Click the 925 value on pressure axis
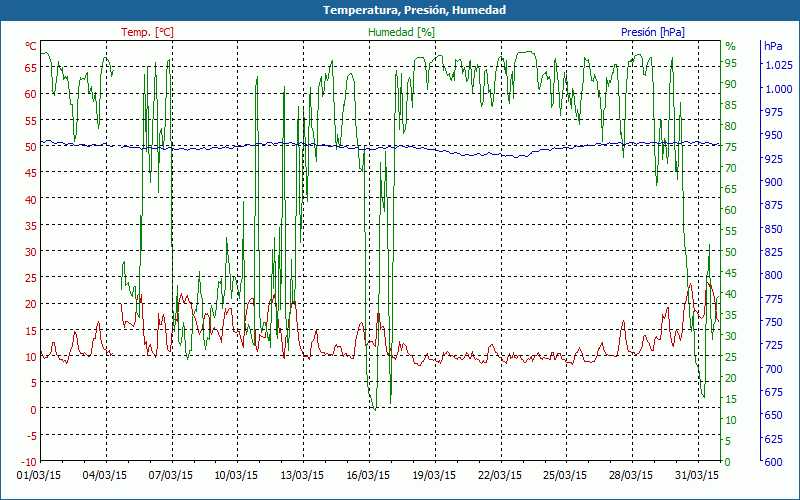The width and height of the screenshot is (800, 500). [x=772, y=159]
